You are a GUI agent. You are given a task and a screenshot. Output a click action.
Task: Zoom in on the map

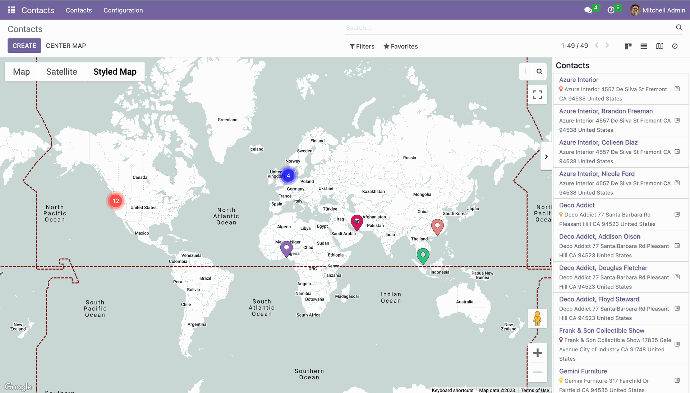coord(537,353)
